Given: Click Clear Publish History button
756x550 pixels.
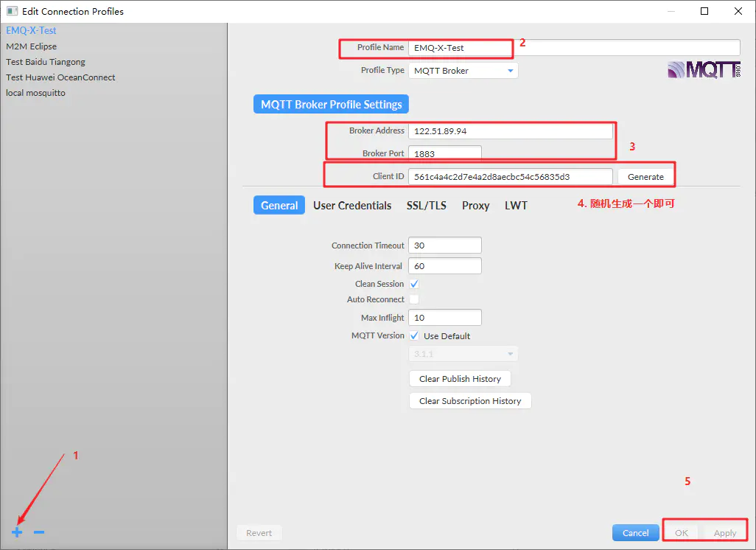Looking at the screenshot, I should [x=460, y=379].
